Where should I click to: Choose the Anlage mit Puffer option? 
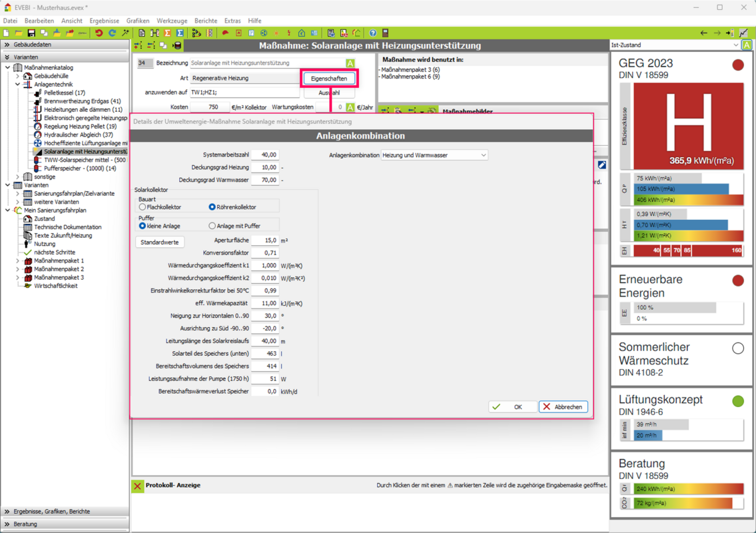pos(212,226)
